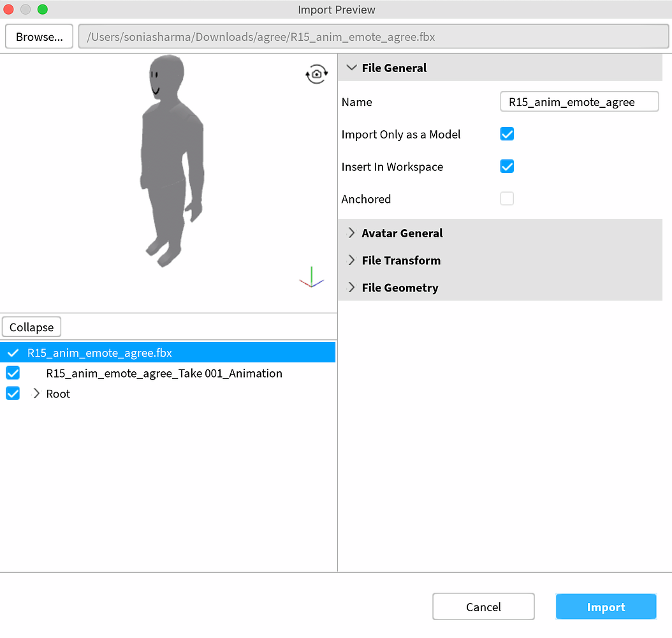This screenshot has height=638, width=672.
Task: Click Cancel to dismiss the dialog
Action: (483, 606)
